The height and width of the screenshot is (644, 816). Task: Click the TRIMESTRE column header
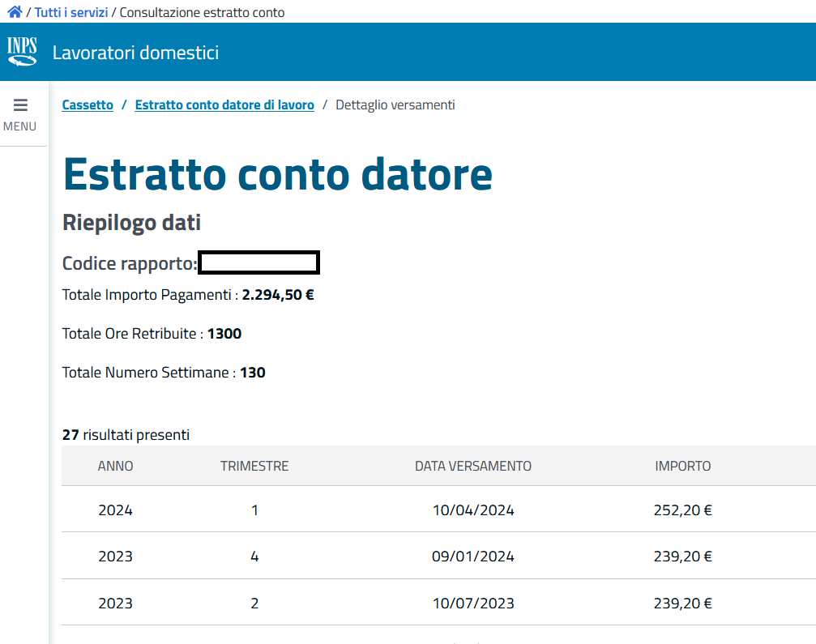pyautogui.click(x=254, y=467)
